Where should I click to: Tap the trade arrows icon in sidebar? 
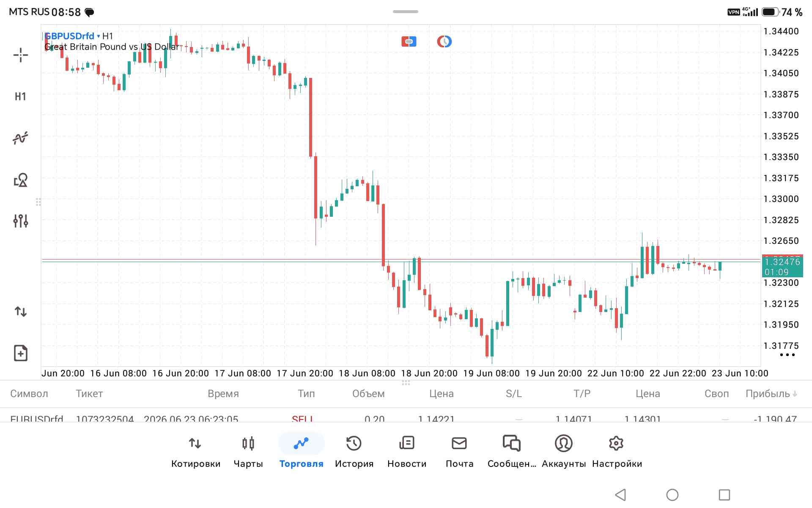tap(20, 312)
